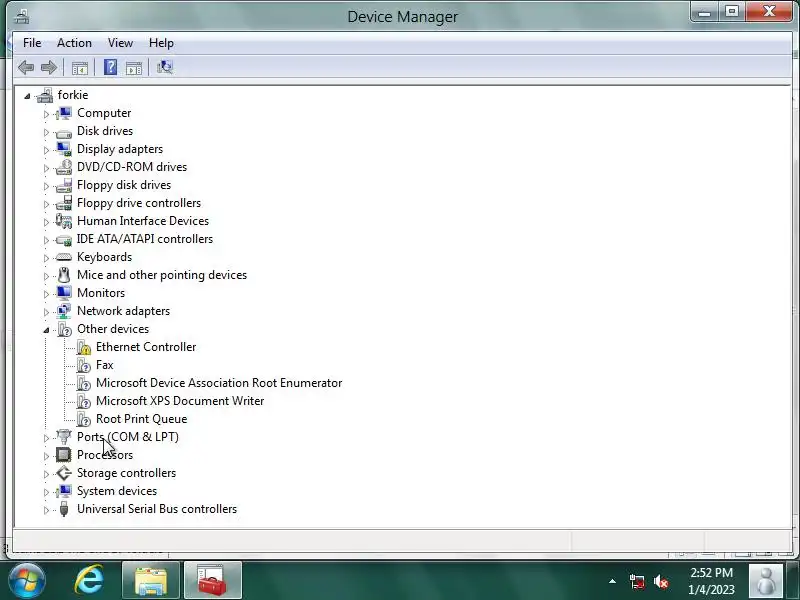This screenshot has width=800, height=600.
Task: Open File Explorer from the taskbar
Action: pyautogui.click(x=151, y=581)
